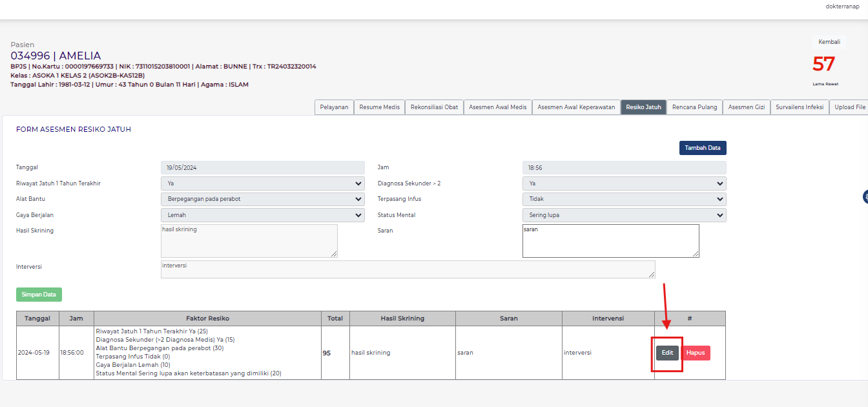Viewport: 868px width, 407px height.
Task: Open the Asesmen Awal Medis tab
Action: [x=497, y=107]
